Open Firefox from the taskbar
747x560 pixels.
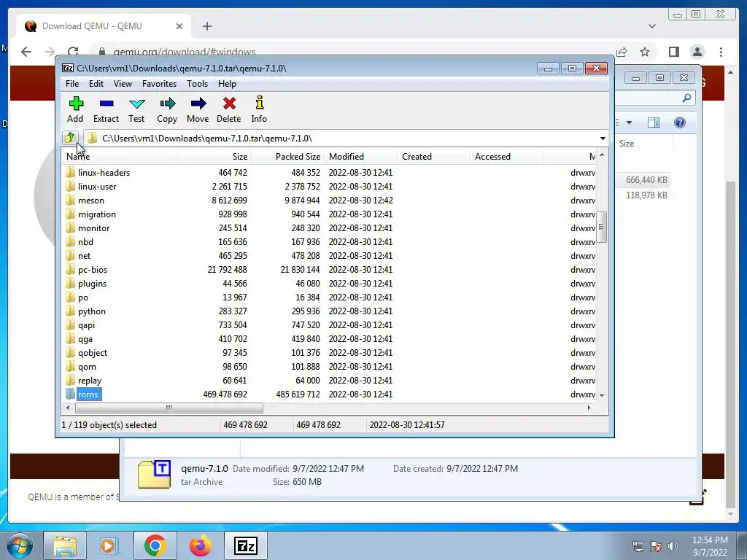[x=200, y=545]
